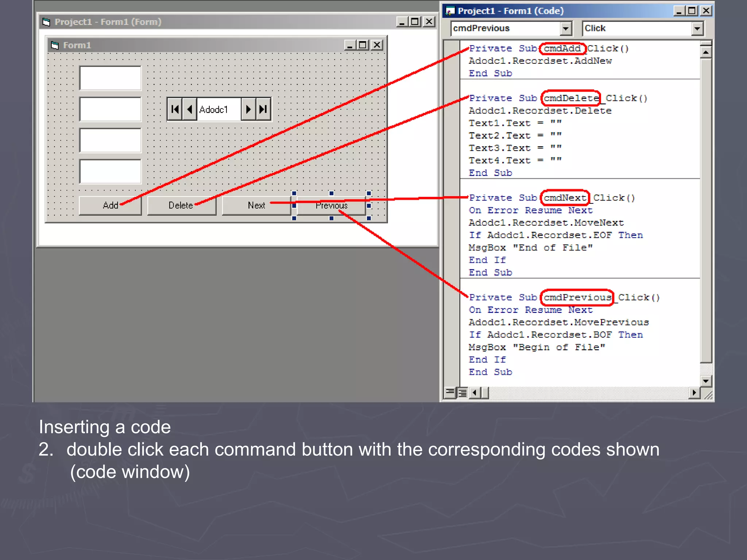Image resolution: width=747 pixels, height=560 pixels.
Task: Click the cmdPrevious object combo box field
Action: [x=511, y=28]
